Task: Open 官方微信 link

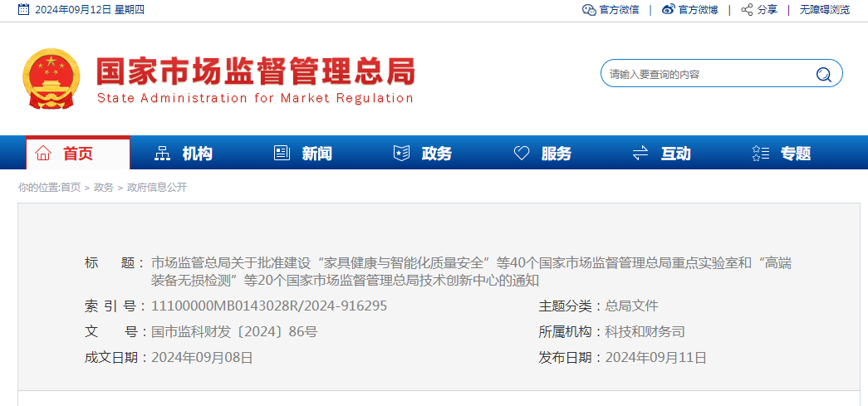Action: [619, 9]
